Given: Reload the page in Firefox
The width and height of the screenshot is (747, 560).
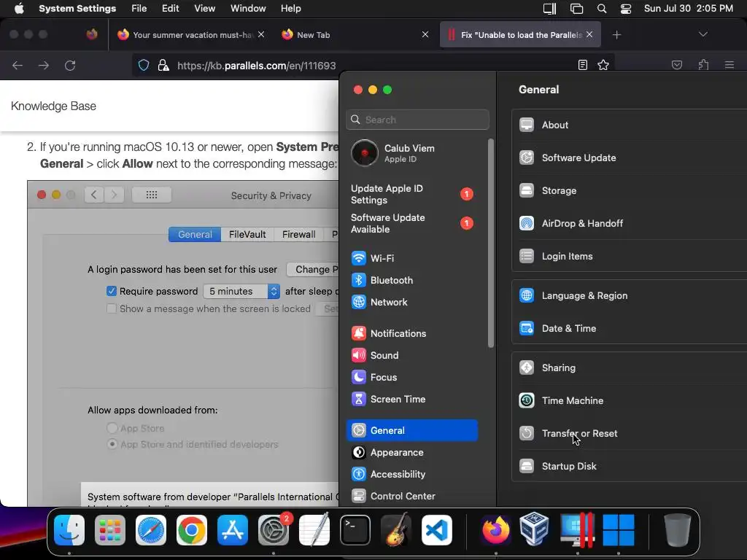Looking at the screenshot, I should tap(70, 65).
